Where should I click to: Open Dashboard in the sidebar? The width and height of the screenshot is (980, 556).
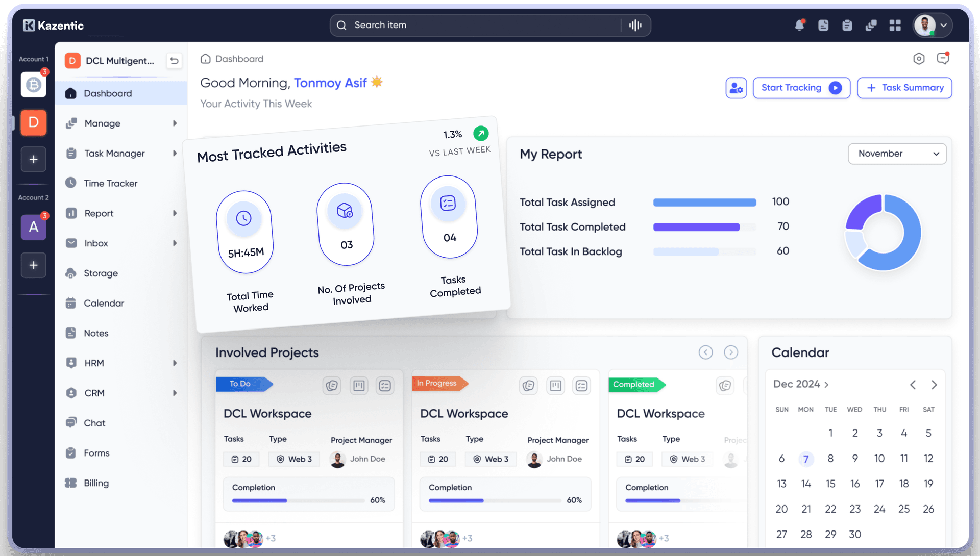click(x=121, y=93)
